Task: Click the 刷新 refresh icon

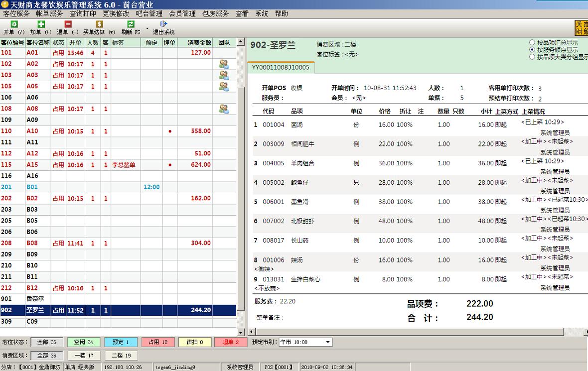Action: pyautogui.click(x=131, y=24)
